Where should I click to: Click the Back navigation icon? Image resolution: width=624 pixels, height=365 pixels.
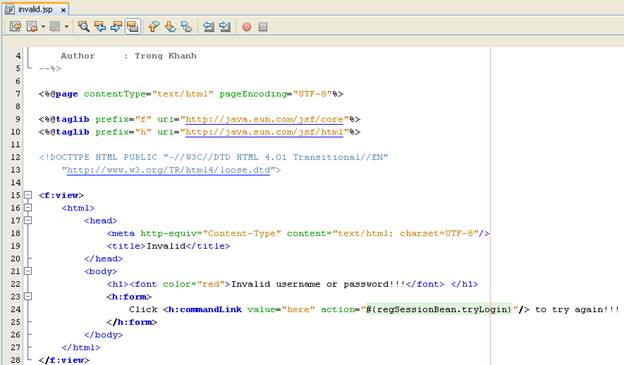31,27
